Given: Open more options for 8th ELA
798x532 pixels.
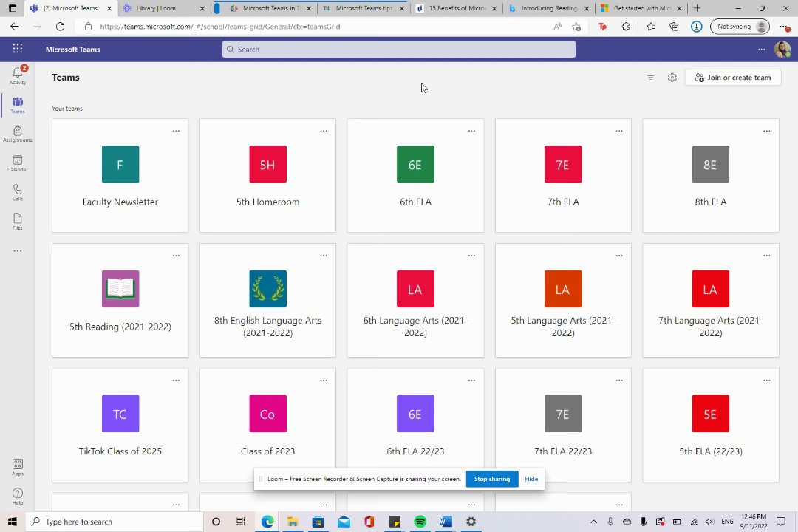Looking at the screenshot, I should [767, 131].
